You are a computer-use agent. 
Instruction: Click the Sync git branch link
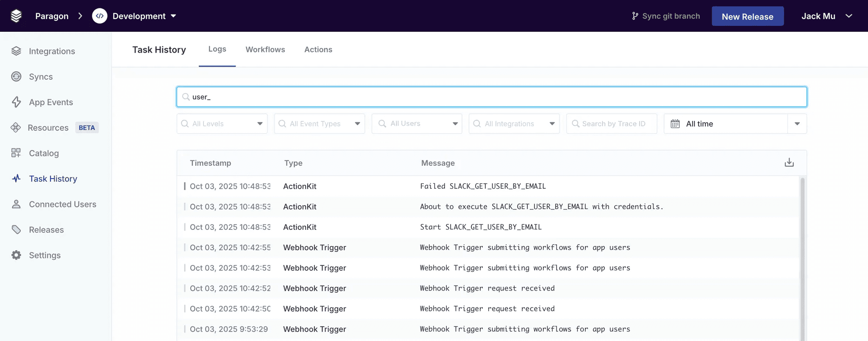(666, 16)
